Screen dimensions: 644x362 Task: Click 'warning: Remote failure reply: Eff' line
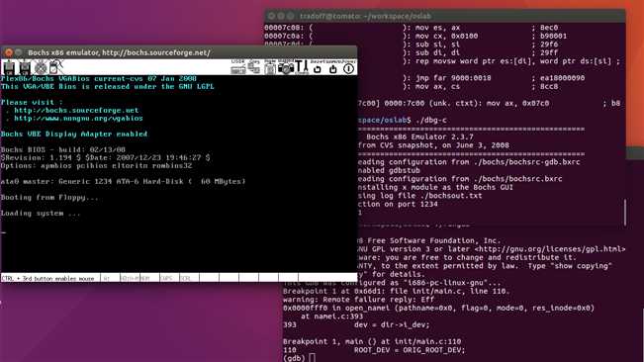(x=358, y=300)
